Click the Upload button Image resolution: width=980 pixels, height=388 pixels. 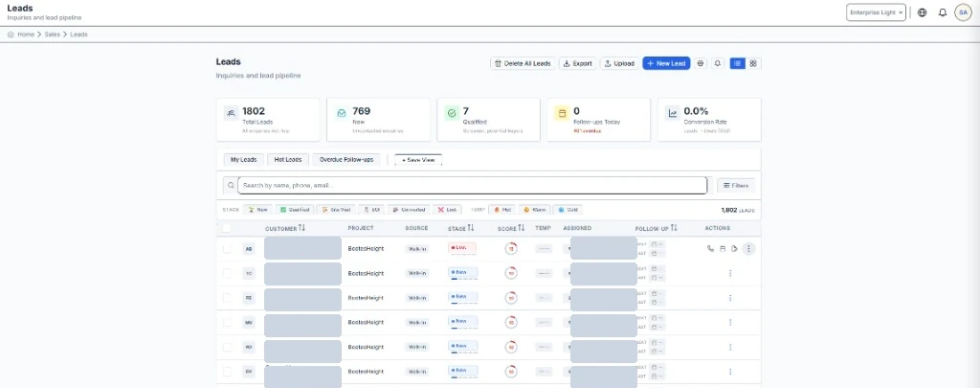coord(619,63)
